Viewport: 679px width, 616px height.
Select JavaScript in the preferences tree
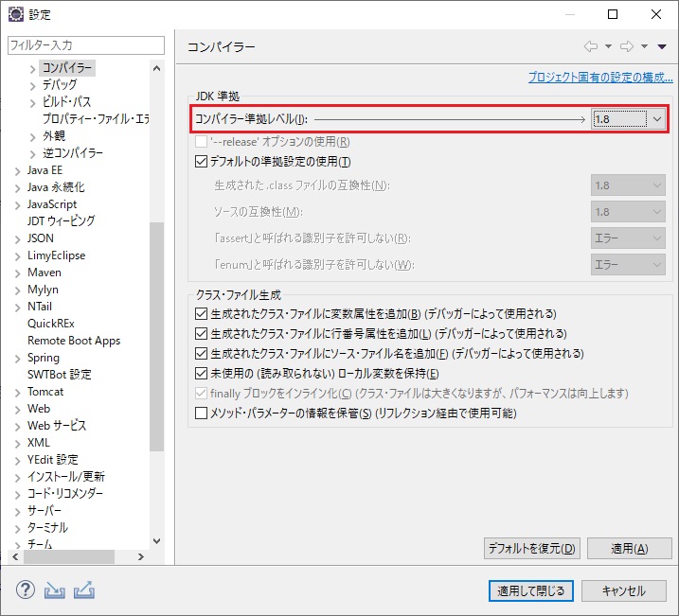[52, 203]
